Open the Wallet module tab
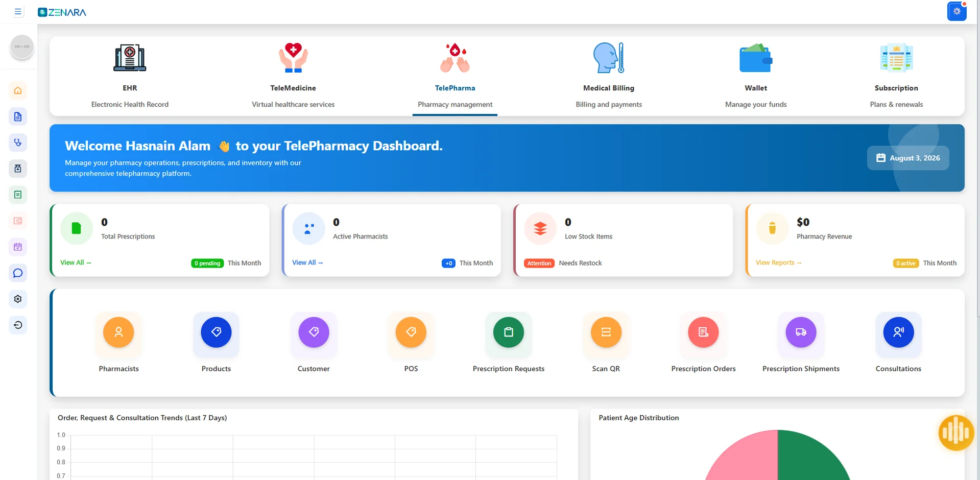Viewport: 980px width, 480px height. [x=756, y=76]
